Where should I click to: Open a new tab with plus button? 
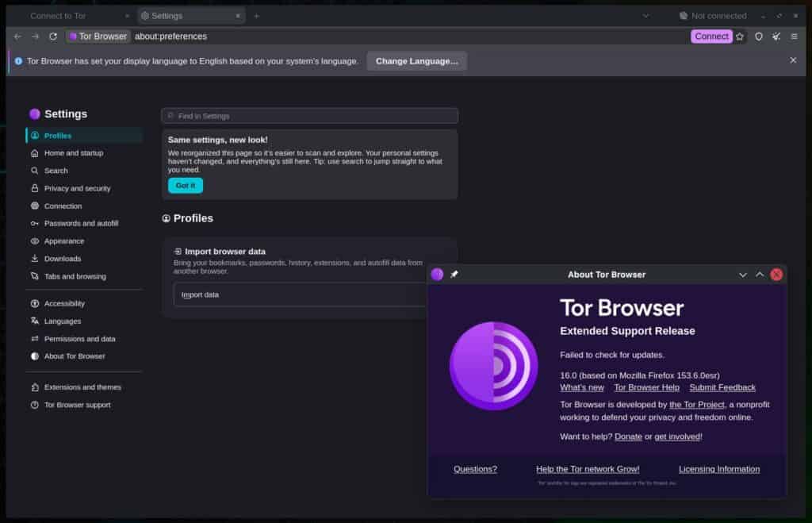point(256,16)
